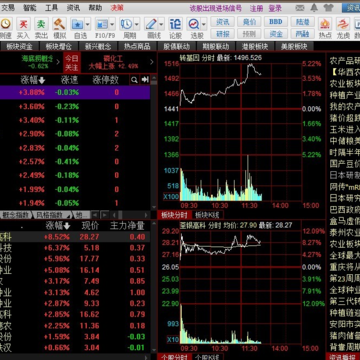360x360 pixels.
Task: Click the 陆港 toolbar button
Action: (303, 22)
